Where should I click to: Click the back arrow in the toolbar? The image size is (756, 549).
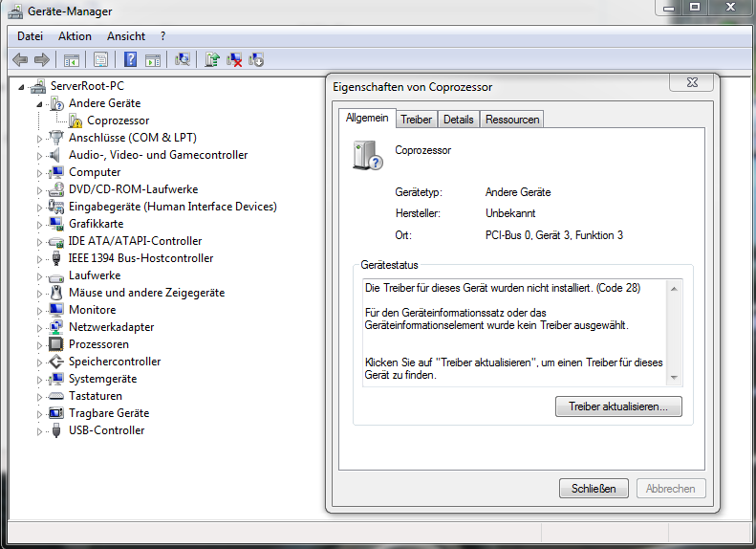[x=20, y=59]
